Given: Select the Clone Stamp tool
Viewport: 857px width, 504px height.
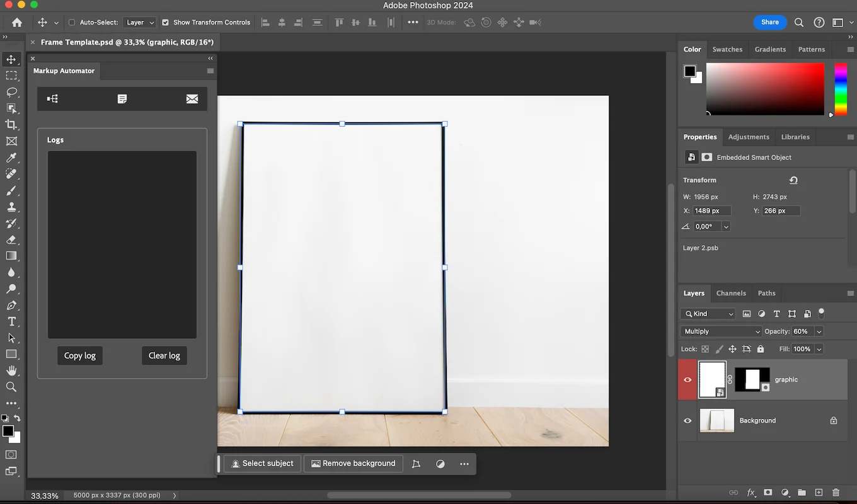Looking at the screenshot, I should tap(11, 207).
